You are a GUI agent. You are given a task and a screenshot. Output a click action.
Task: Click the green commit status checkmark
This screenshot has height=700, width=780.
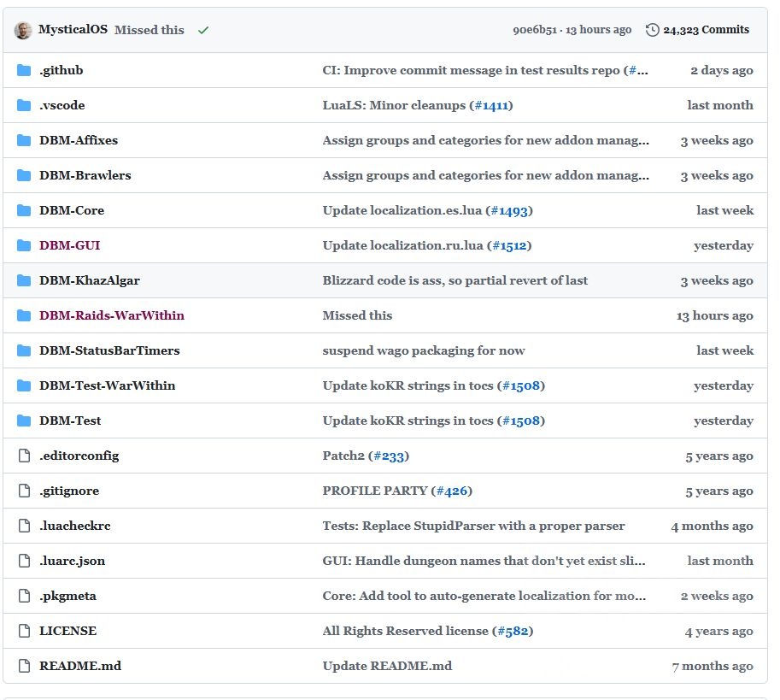coord(203,30)
